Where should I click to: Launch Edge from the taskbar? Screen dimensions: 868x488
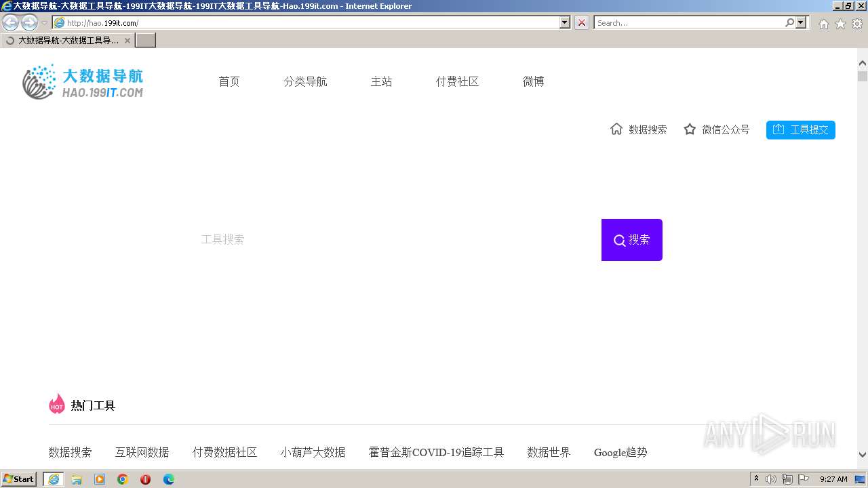169,479
